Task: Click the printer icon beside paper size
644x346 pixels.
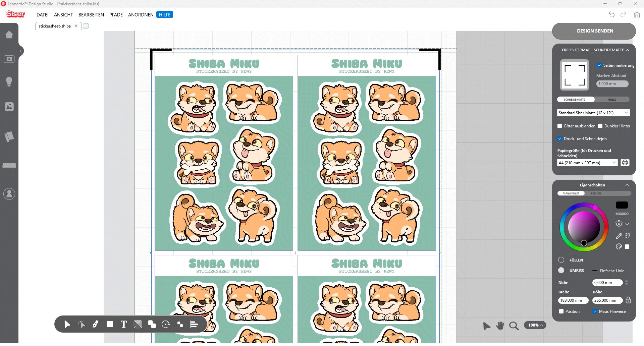Action: (x=625, y=163)
